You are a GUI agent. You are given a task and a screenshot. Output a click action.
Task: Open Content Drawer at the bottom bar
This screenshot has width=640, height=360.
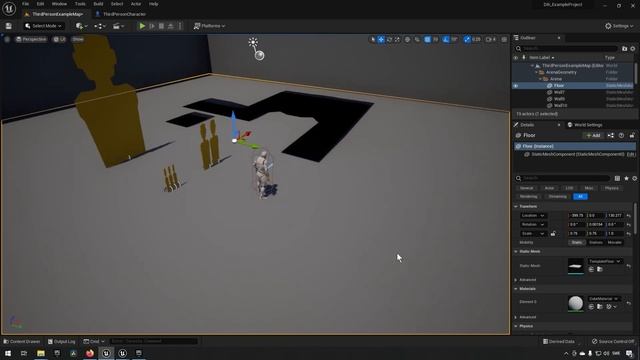[22, 342]
